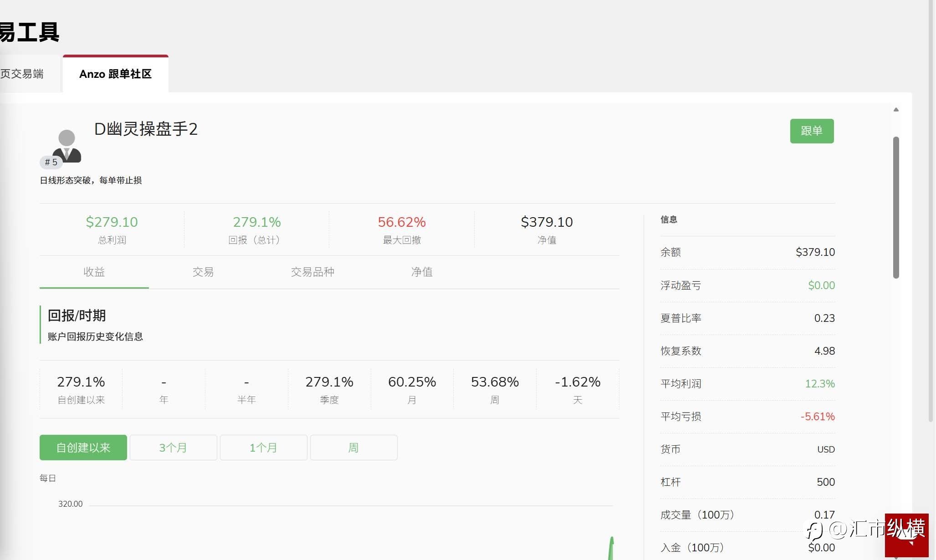Viewport: 936px width, 560px height.
Task: Select the 周 chart range button
Action: pos(353,448)
